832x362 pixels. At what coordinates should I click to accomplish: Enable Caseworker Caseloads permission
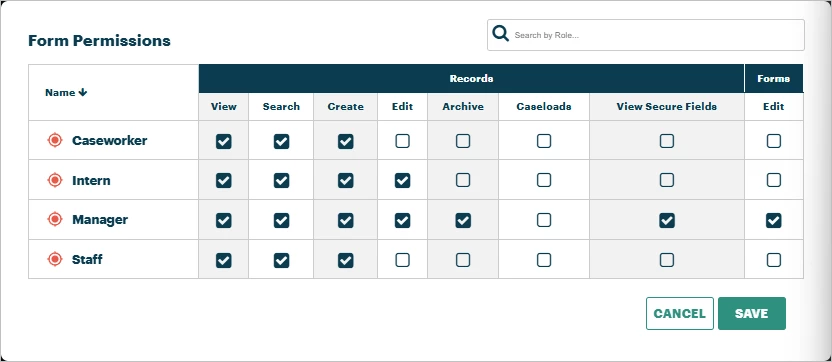pos(544,141)
